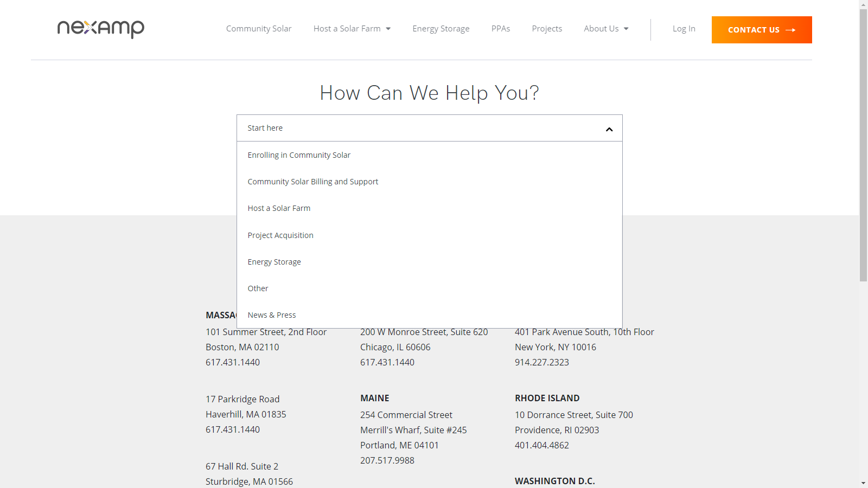Image resolution: width=868 pixels, height=488 pixels.
Task: Click the 17 Parkridge Road address
Action: click(x=242, y=399)
